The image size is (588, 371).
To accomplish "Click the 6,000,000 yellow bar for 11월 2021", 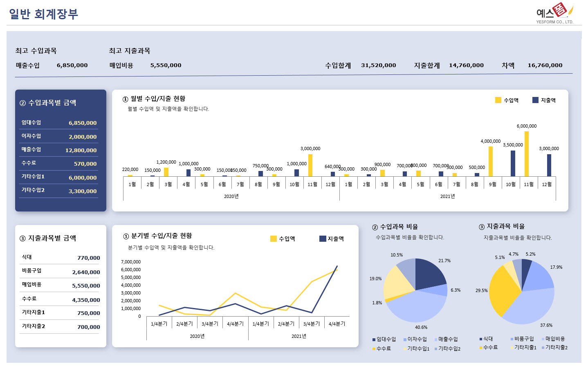I will coord(527,152).
